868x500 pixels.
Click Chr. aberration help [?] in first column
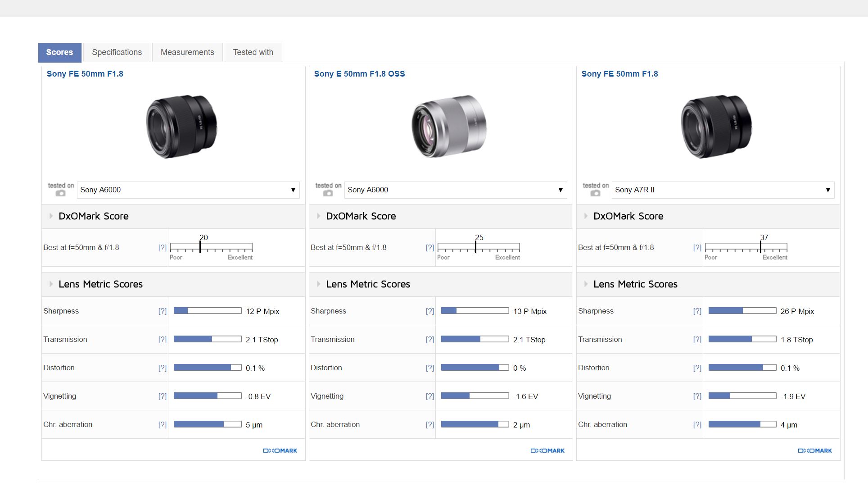(163, 425)
